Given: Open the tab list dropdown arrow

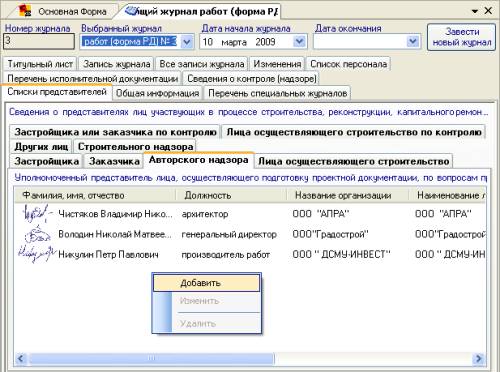Looking at the screenshot, I should tap(475, 11).
